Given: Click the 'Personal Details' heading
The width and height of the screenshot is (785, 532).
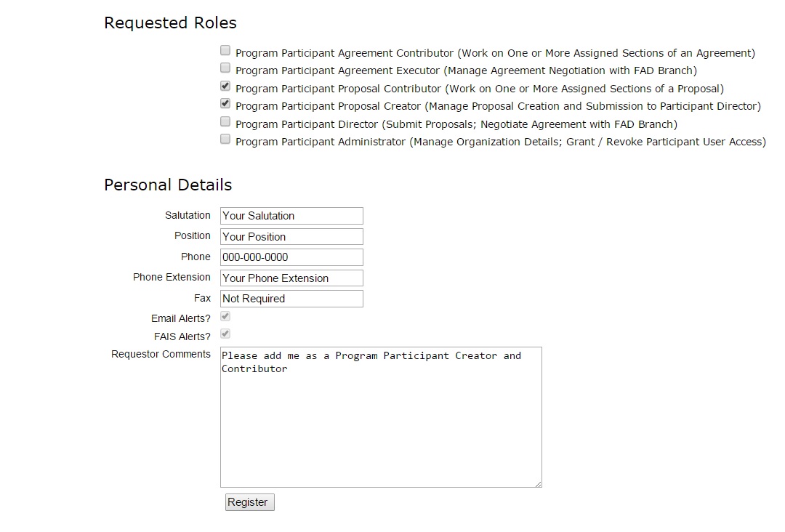Looking at the screenshot, I should pyautogui.click(x=168, y=185).
